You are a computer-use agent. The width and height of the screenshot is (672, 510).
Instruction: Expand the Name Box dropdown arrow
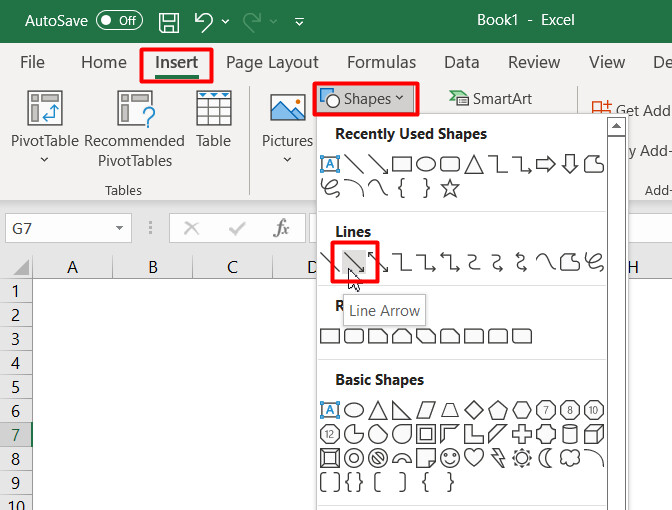coord(120,228)
